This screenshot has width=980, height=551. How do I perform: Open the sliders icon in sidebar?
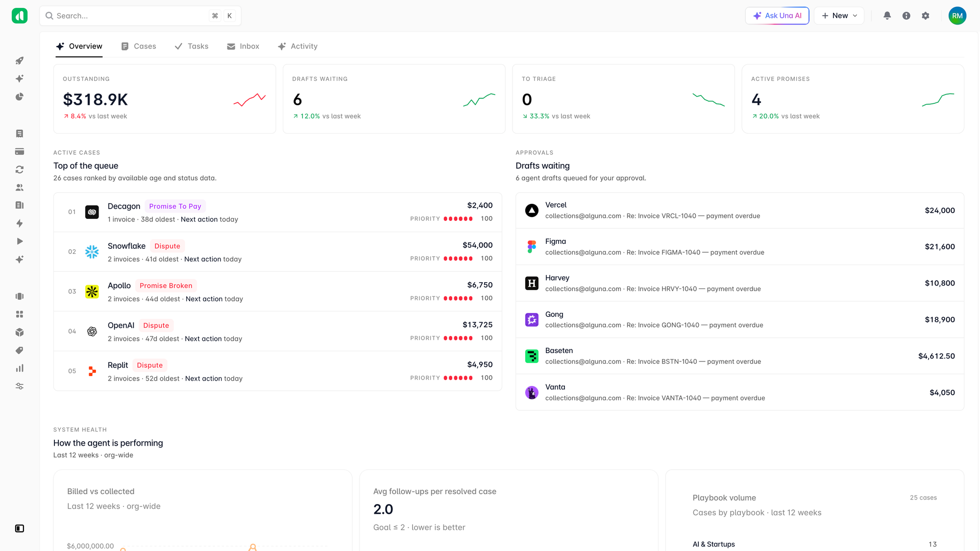[20, 386]
